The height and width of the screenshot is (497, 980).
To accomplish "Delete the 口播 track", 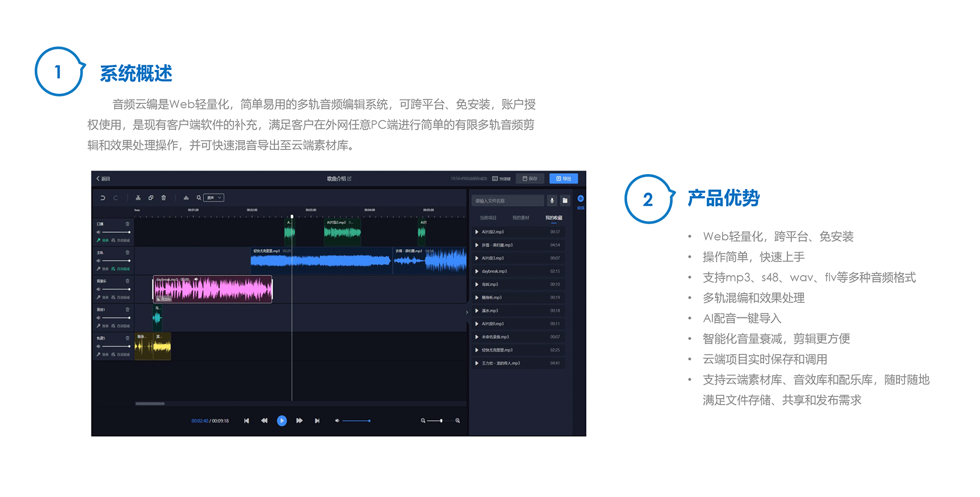I will pyautogui.click(x=127, y=224).
